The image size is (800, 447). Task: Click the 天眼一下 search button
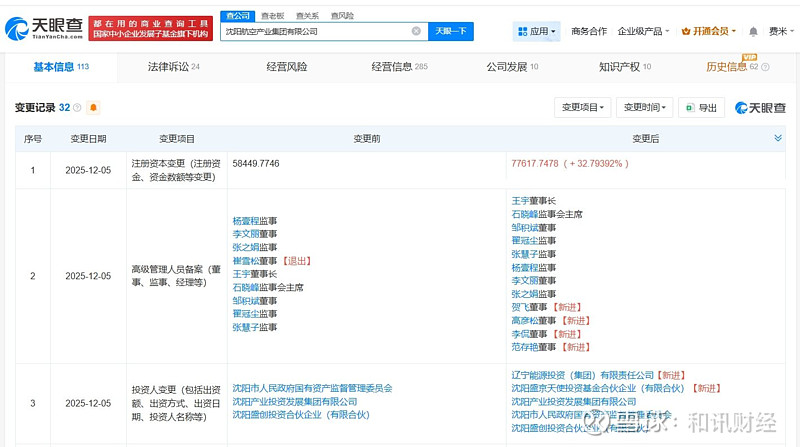point(451,31)
